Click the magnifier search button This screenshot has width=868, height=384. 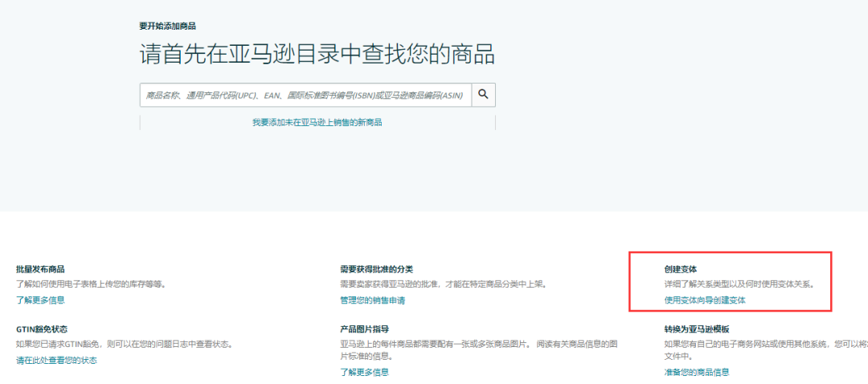[x=483, y=95]
